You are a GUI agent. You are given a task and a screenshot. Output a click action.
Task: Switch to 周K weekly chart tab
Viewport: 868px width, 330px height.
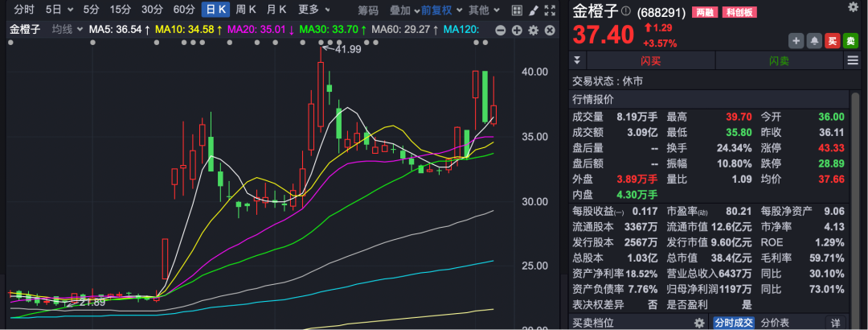coord(246,10)
